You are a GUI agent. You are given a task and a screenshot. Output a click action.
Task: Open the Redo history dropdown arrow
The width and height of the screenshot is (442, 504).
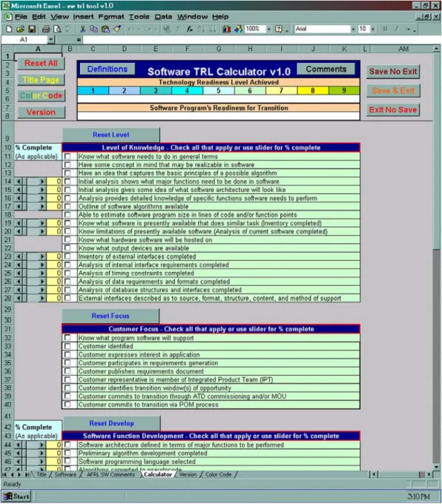156,29
